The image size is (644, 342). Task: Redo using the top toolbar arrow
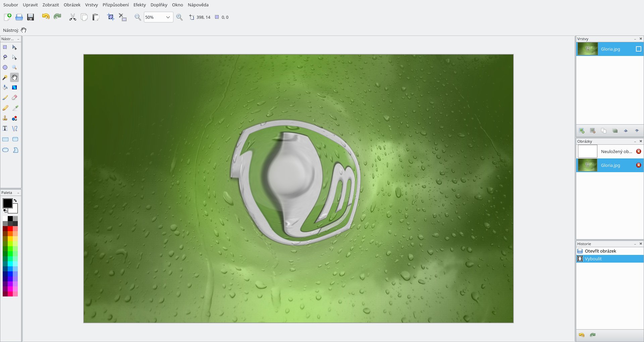pos(57,16)
